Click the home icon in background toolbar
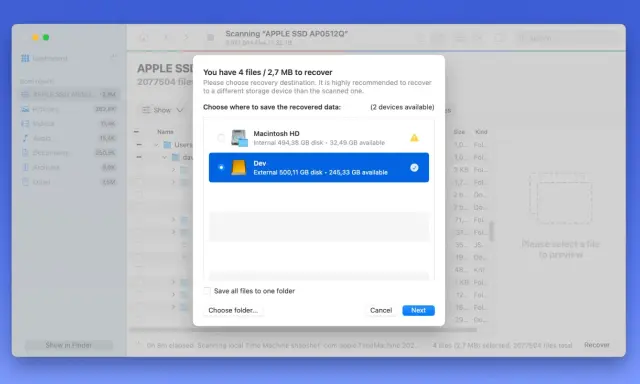 tap(143, 38)
